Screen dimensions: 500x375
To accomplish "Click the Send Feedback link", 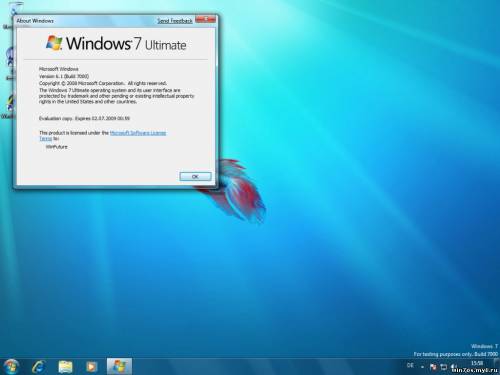I will (175, 21).
